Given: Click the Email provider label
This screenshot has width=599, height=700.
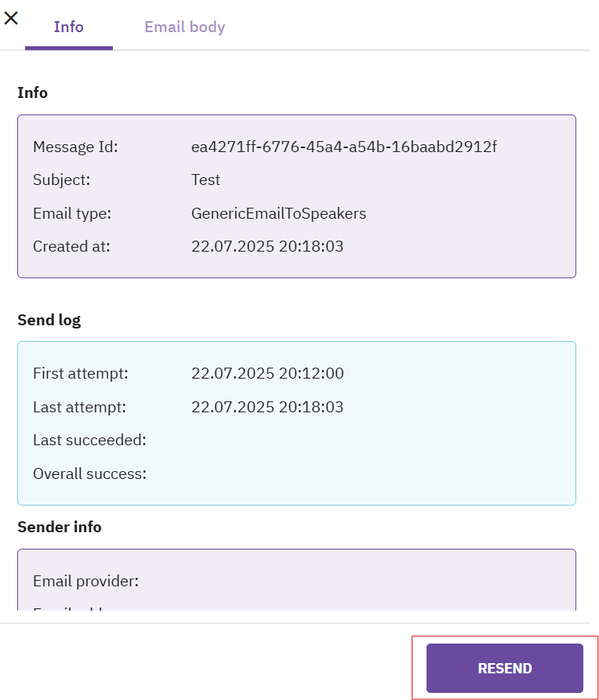Looking at the screenshot, I should tap(85, 581).
